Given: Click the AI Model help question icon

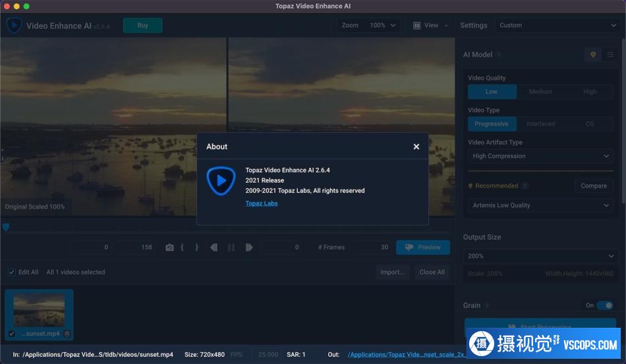Looking at the screenshot, I should click(x=499, y=55).
